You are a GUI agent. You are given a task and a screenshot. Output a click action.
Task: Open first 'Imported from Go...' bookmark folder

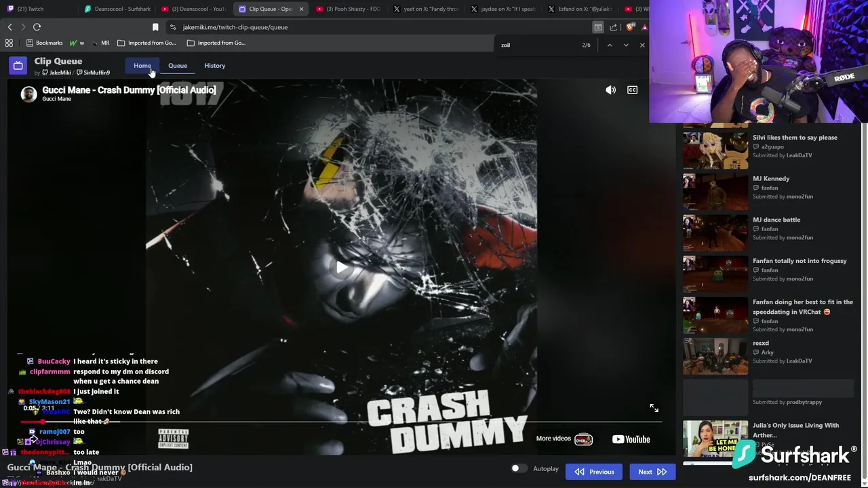(146, 43)
